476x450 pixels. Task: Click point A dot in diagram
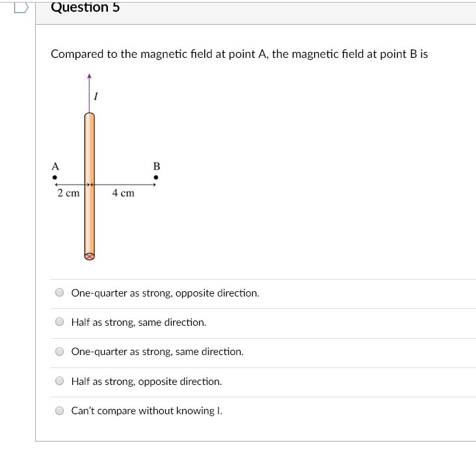[x=55, y=178]
